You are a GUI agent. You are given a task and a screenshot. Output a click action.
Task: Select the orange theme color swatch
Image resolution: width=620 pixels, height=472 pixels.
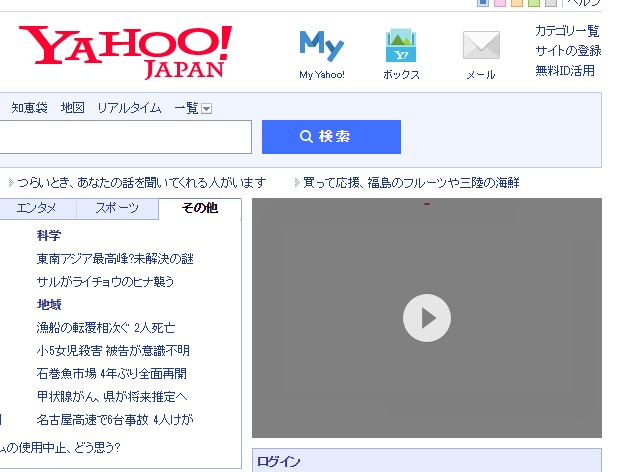(x=517, y=3)
